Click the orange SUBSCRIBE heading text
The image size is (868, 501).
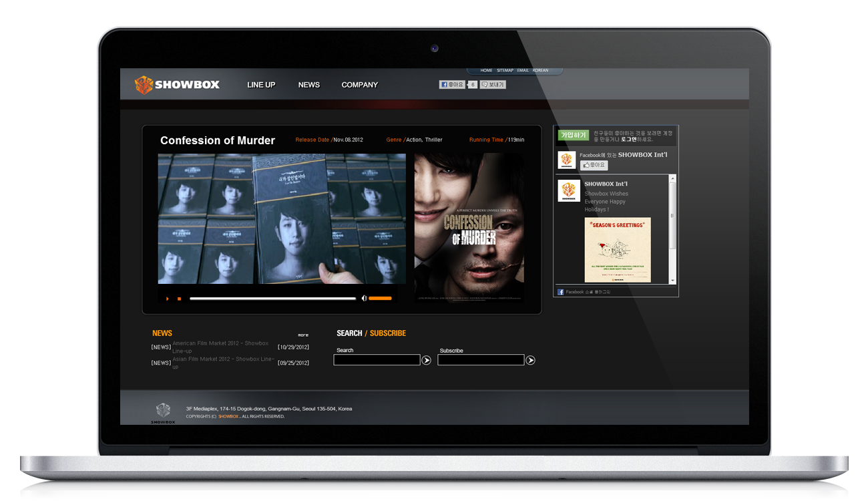tap(388, 333)
